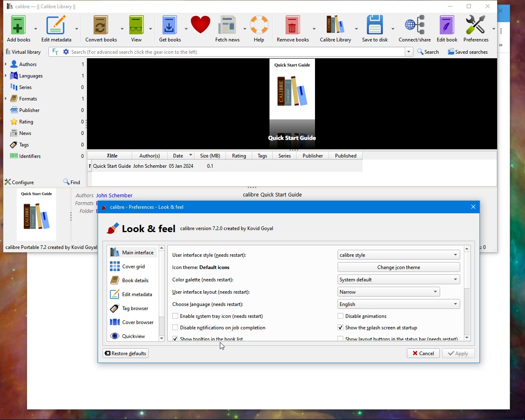Click the Add books toolbar icon

[x=18, y=29]
